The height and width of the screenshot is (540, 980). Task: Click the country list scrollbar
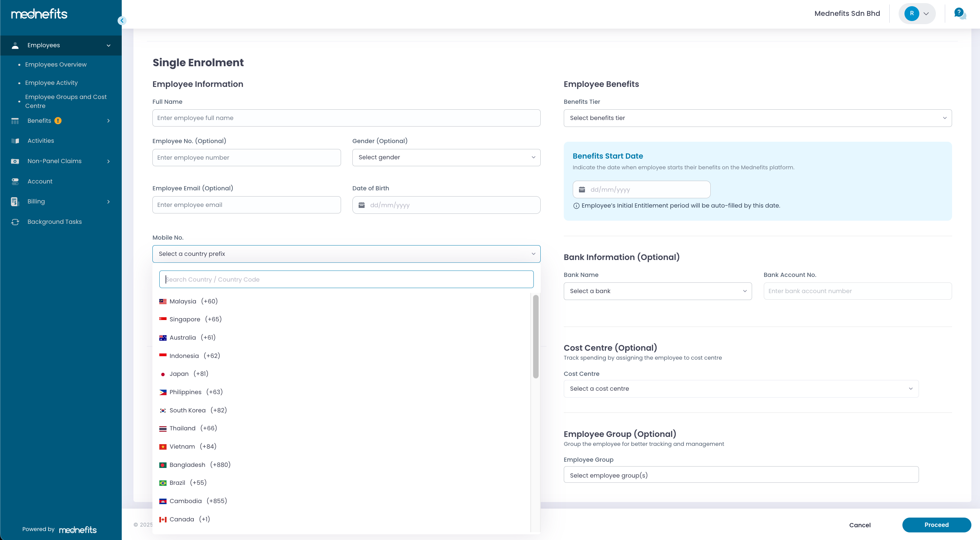click(x=536, y=337)
